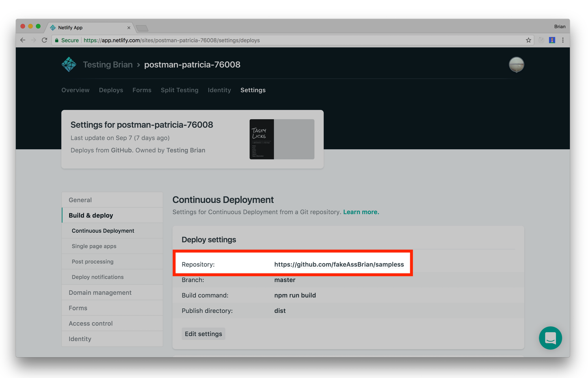Screen dimensions: 588x378
Task: Click the Edit settings button
Action: pyautogui.click(x=203, y=333)
